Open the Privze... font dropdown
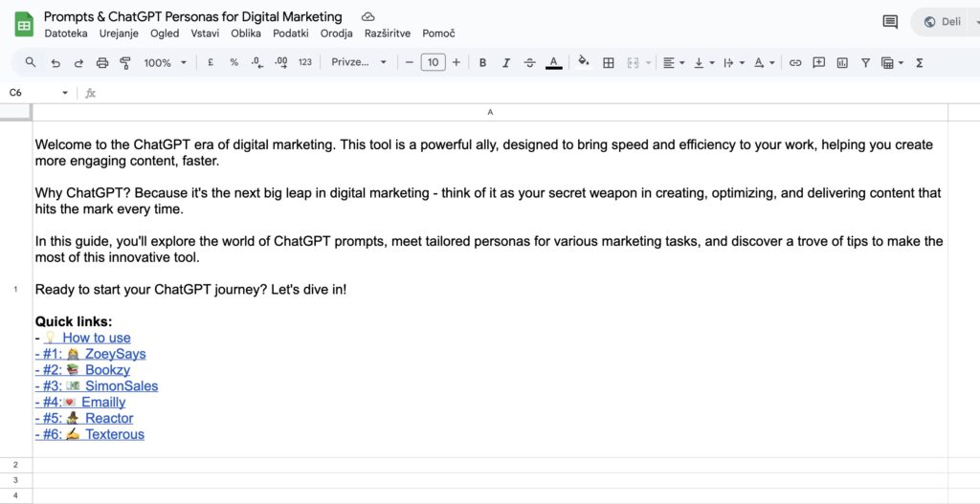This screenshot has height=504, width=980. click(359, 62)
